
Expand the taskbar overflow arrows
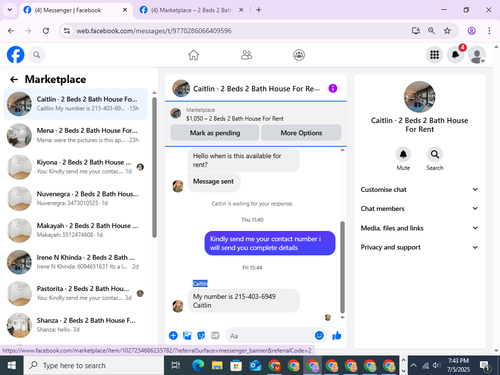403,365
